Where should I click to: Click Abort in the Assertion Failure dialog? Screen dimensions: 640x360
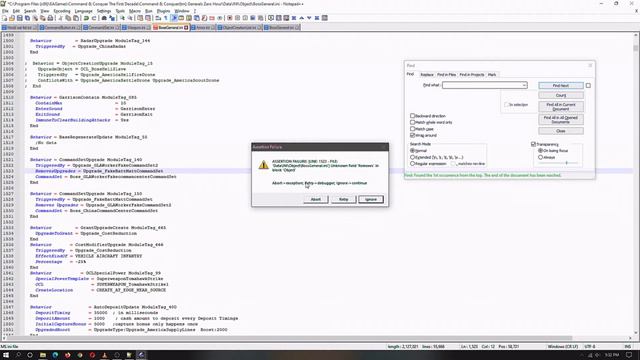[x=316, y=199]
